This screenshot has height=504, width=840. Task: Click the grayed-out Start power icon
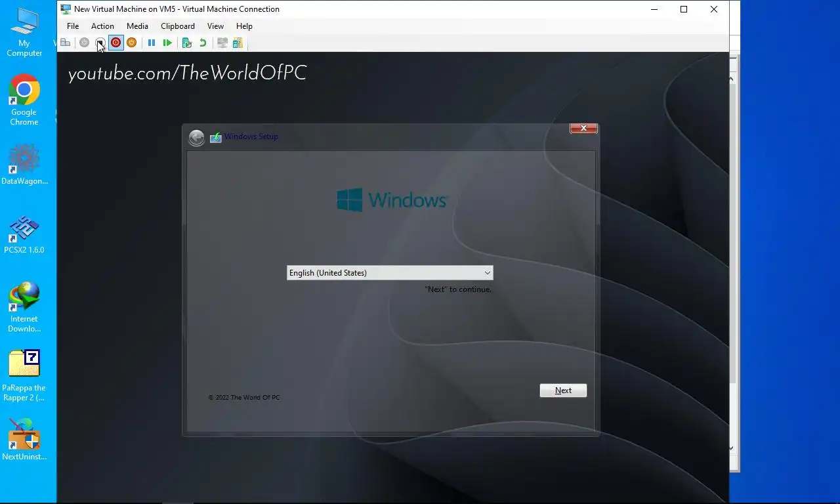(84, 43)
